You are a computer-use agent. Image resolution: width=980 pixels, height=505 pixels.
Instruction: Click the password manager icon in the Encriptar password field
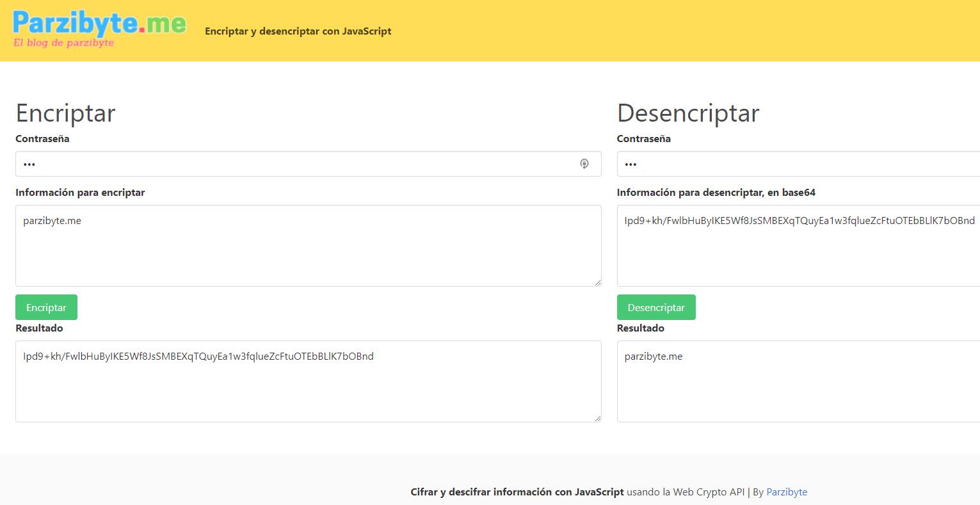pos(584,164)
